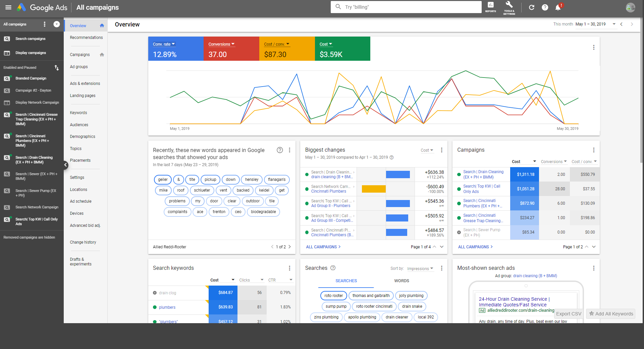Click the yellow bar for Search Network campaign
Viewport: 644px width, 349px height.
374,189
